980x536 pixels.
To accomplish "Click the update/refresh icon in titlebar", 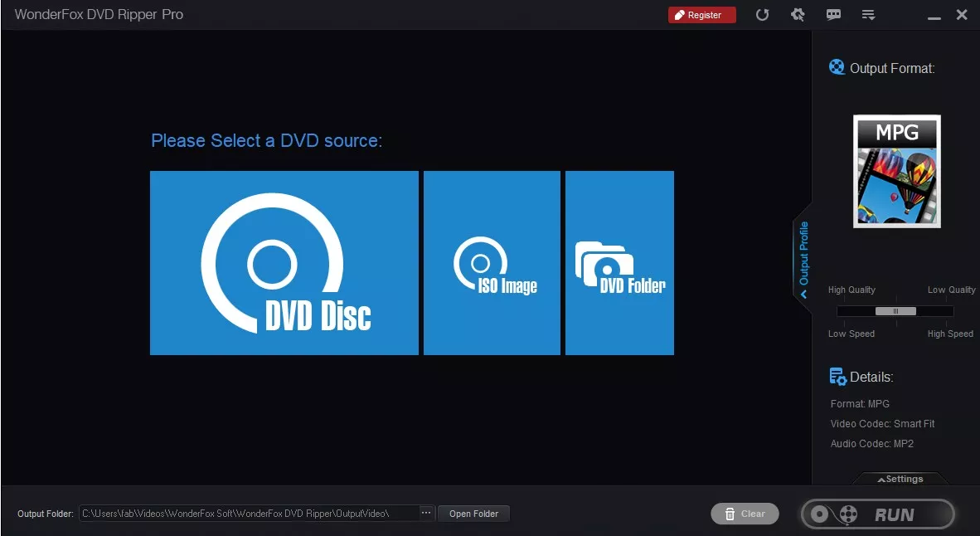I will click(762, 14).
